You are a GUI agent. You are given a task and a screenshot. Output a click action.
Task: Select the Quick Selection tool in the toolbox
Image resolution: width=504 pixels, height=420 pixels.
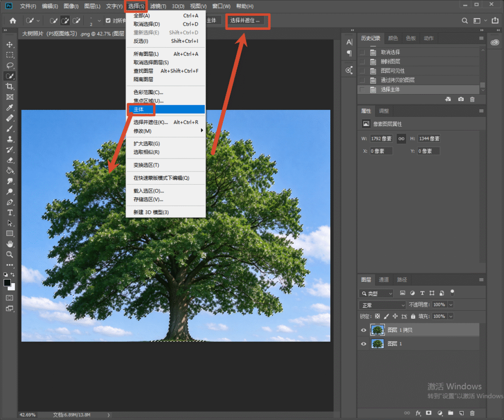[x=10, y=76]
